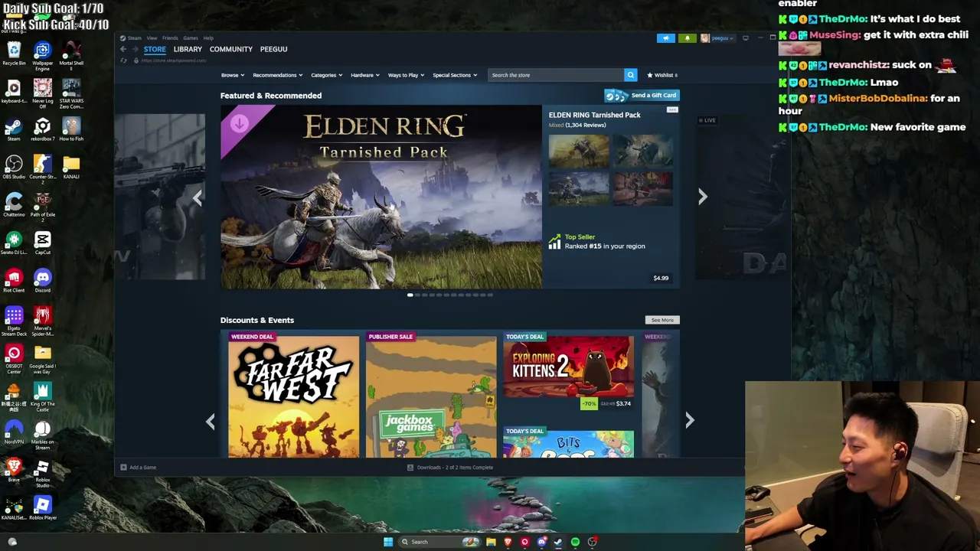Open the Games menu
Screen dimensions: 980x551
(190, 37)
